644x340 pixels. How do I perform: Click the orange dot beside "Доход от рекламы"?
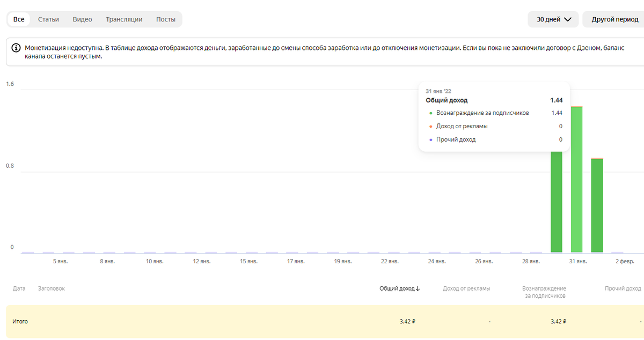(x=430, y=127)
